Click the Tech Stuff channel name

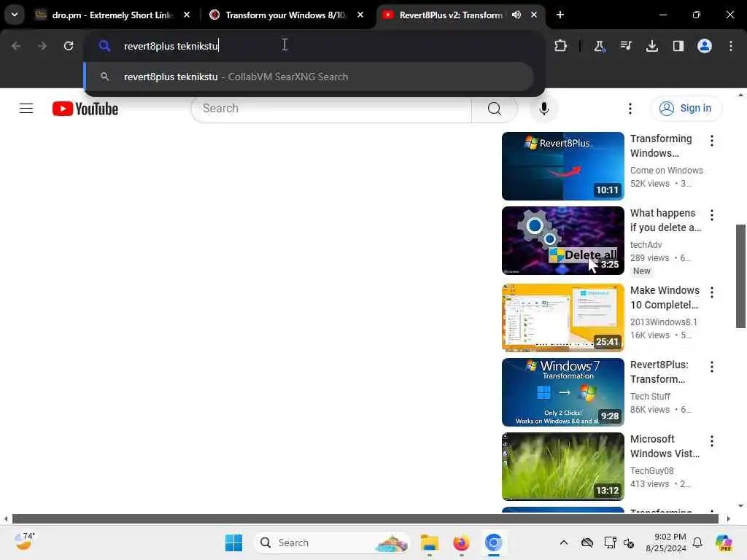coord(650,396)
